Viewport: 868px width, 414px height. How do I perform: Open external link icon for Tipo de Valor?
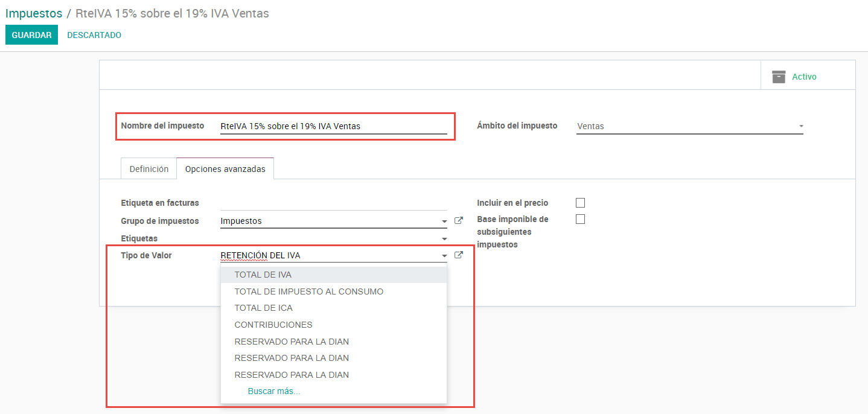[x=459, y=255]
